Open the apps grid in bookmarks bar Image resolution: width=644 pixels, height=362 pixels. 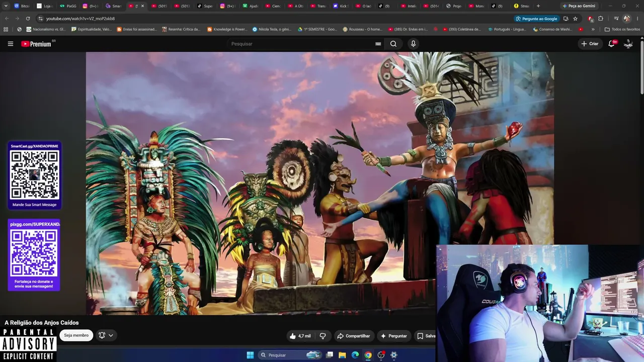click(6, 29)
